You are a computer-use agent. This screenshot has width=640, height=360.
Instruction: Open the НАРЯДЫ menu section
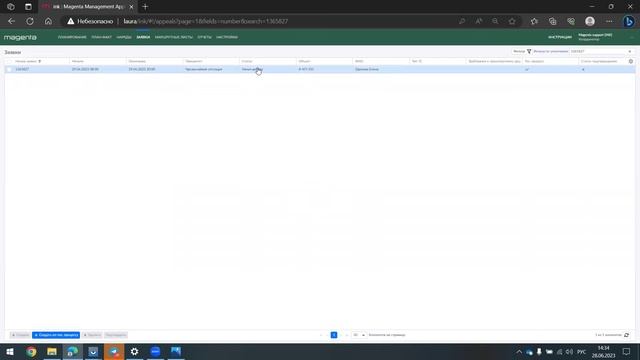[124, 37]
